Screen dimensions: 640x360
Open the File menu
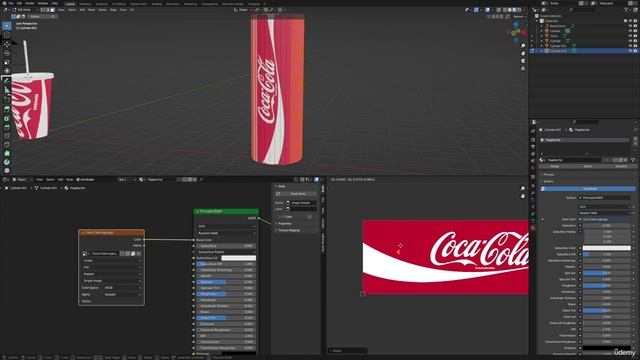click(x=11, y=3)
